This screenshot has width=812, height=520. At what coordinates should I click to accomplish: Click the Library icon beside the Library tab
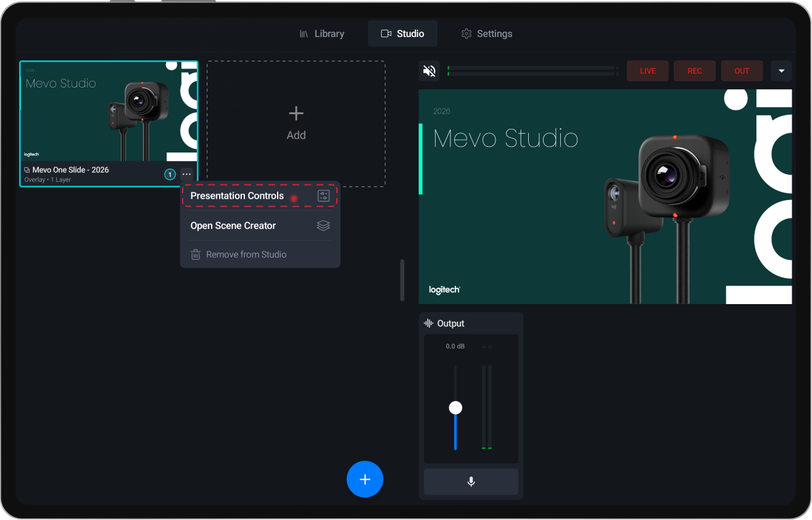pyautogui.click(x=304, y=33)
